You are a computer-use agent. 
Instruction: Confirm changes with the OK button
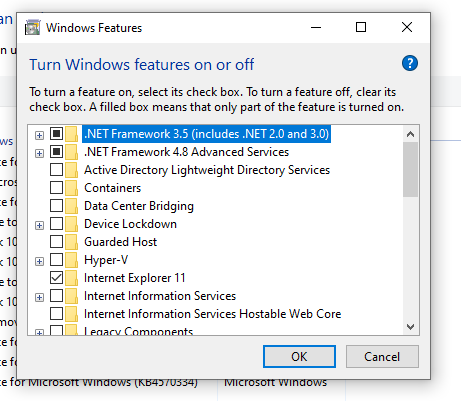point(299,357)
